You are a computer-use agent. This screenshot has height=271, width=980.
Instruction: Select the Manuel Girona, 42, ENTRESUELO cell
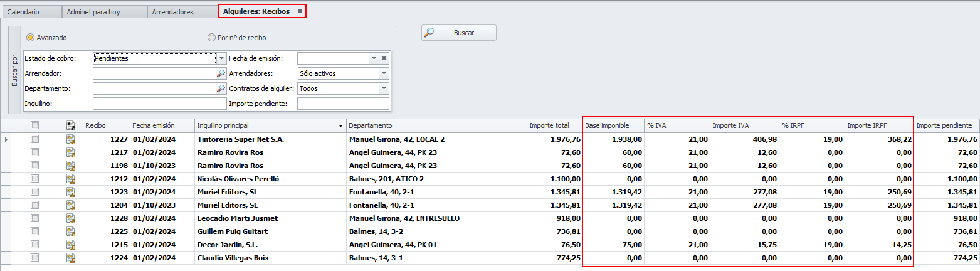pyautogui.click(x=436, y=218)
